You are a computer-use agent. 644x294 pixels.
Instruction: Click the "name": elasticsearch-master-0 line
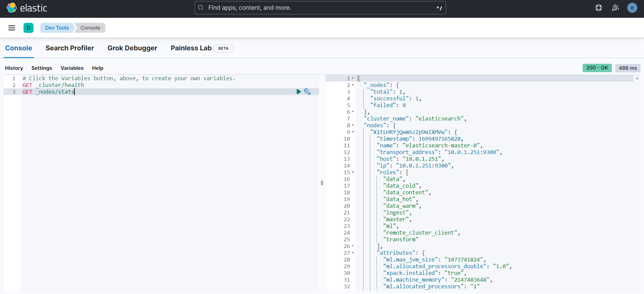(430, 145)
